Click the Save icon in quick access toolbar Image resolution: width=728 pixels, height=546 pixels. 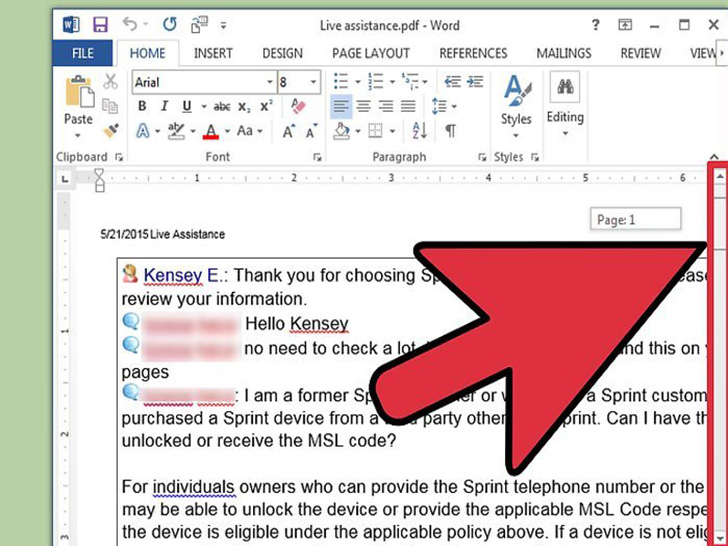(x=100, y=25)
